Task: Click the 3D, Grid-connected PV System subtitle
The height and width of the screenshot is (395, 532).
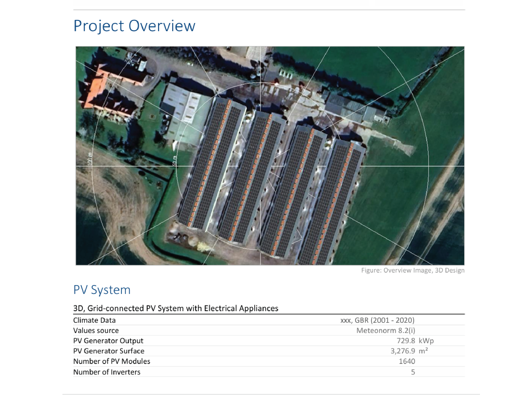Action: 175,308
